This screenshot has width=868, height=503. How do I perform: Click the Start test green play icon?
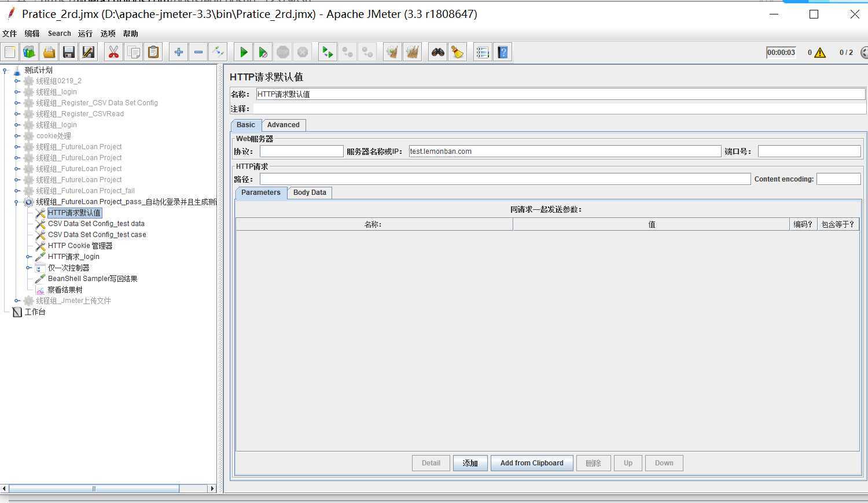pos(244,53)
